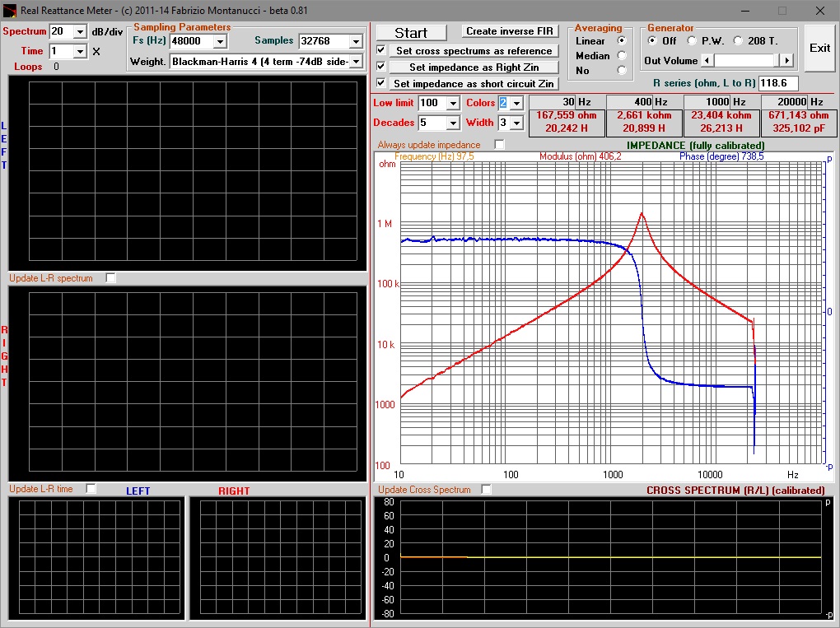Screen dimensions: 840x628
Task: Click Set cross spectrums as reference button
Action: (x=474, y=51)
